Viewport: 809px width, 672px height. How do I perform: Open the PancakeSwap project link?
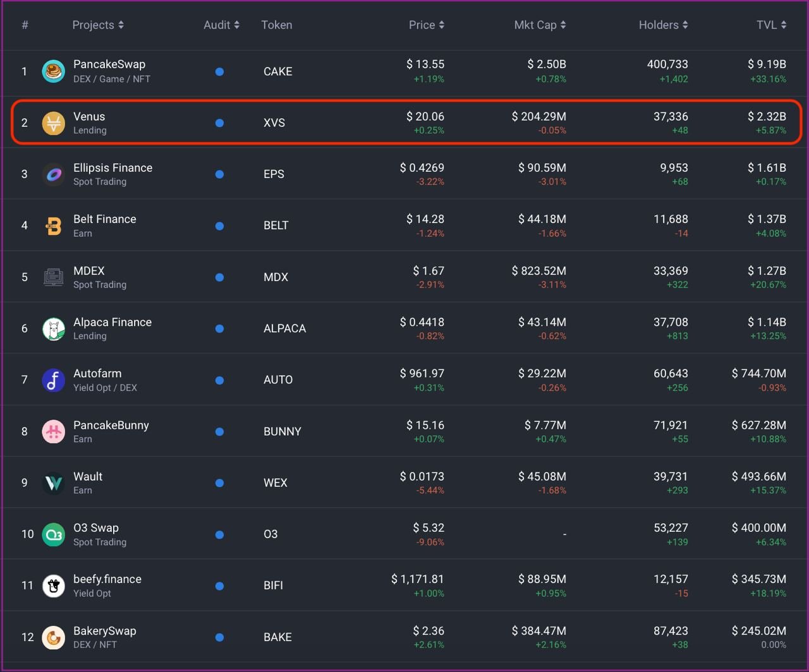click(x=109, y=64)
